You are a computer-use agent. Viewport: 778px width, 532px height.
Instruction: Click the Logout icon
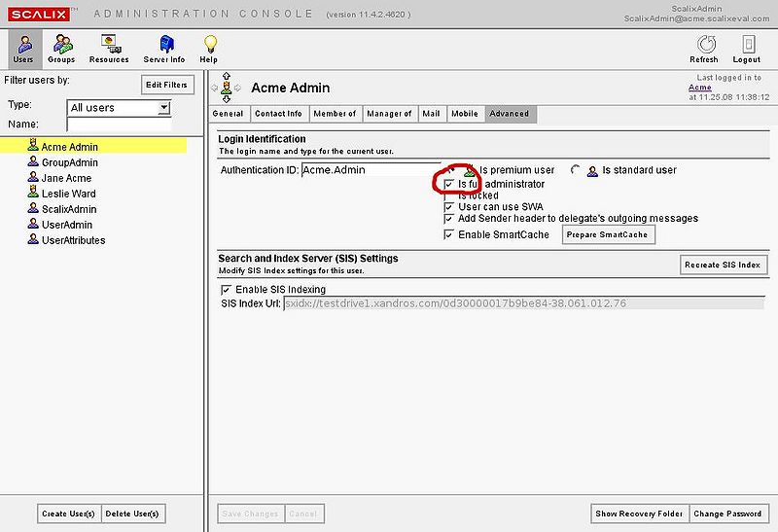tap(747, 45)
